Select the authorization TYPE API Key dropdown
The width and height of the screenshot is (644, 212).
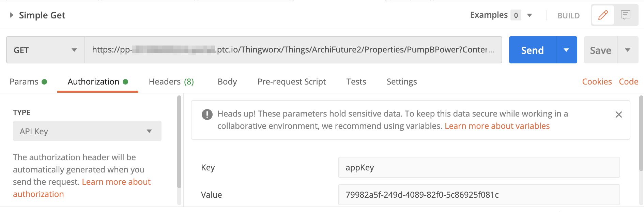[87, 131]
